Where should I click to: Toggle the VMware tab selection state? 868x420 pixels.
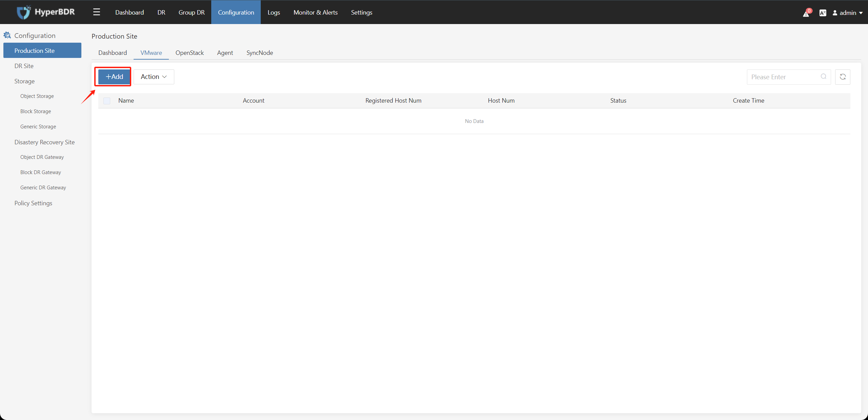point(151,52)
